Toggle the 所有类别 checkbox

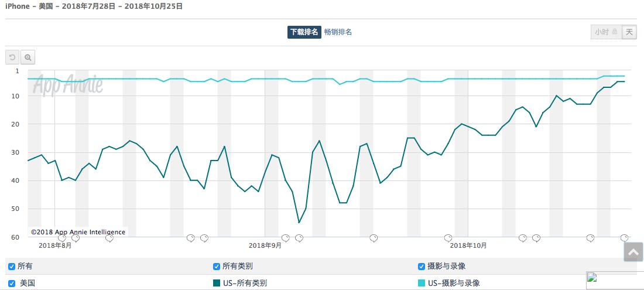[x=217, y=267]
